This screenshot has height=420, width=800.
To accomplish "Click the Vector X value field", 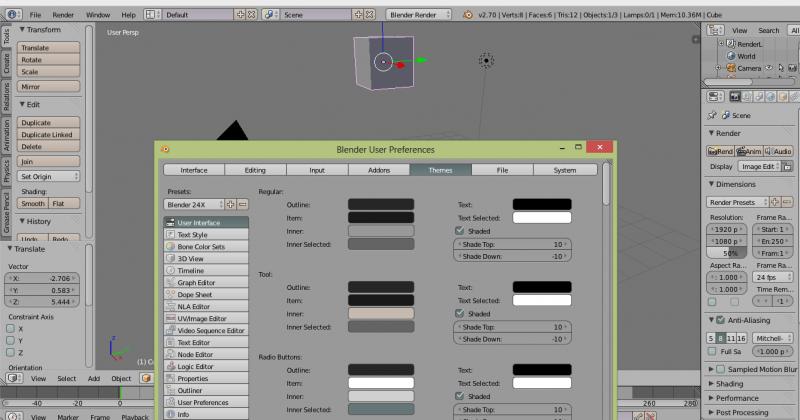I will 42,278.
